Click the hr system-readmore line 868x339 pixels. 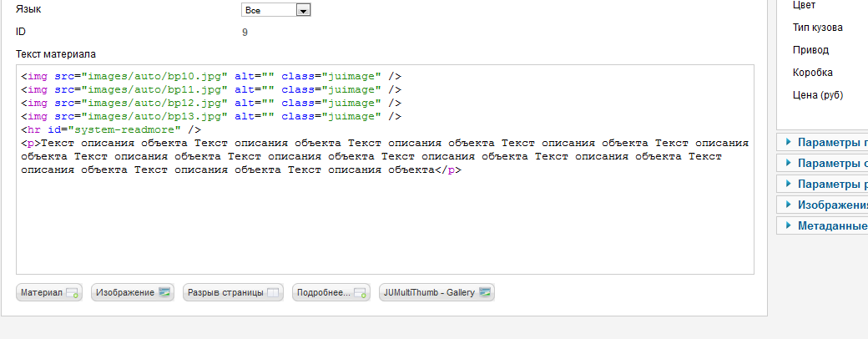point(111,130)
